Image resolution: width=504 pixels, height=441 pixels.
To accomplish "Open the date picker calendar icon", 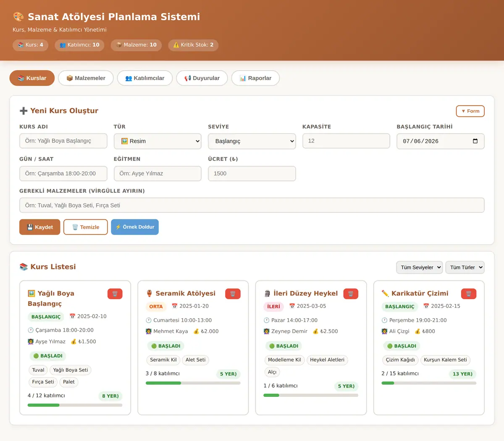I will pyautogui.click(x=475, y=141).
